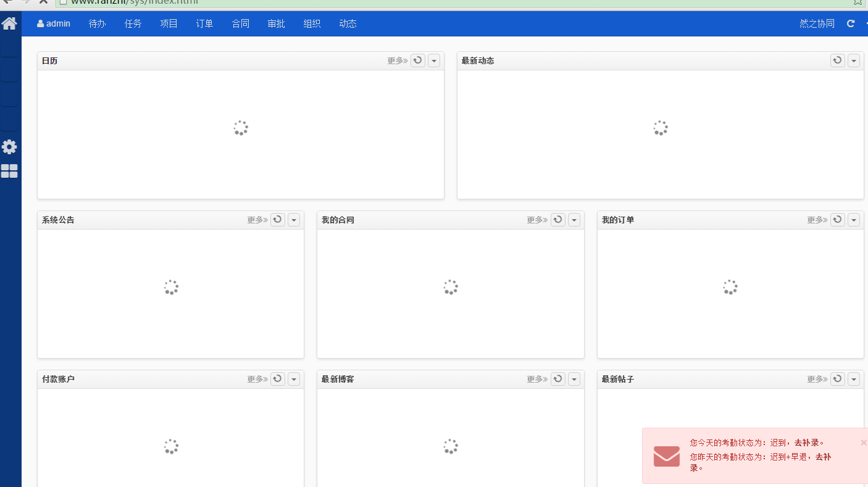The image size is (868, 487).
Task: Expand the 日历 panel dropdown arrow
Action: 434,60
